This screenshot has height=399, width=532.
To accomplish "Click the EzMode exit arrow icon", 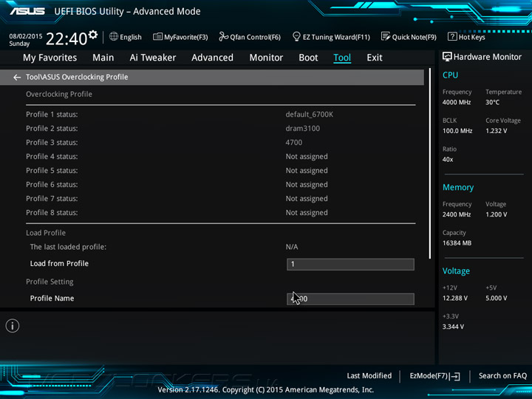I will tap(455, 376).
